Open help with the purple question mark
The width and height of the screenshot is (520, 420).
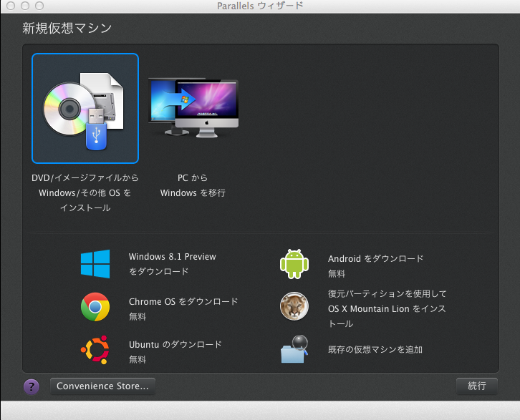tap(32, 386)
